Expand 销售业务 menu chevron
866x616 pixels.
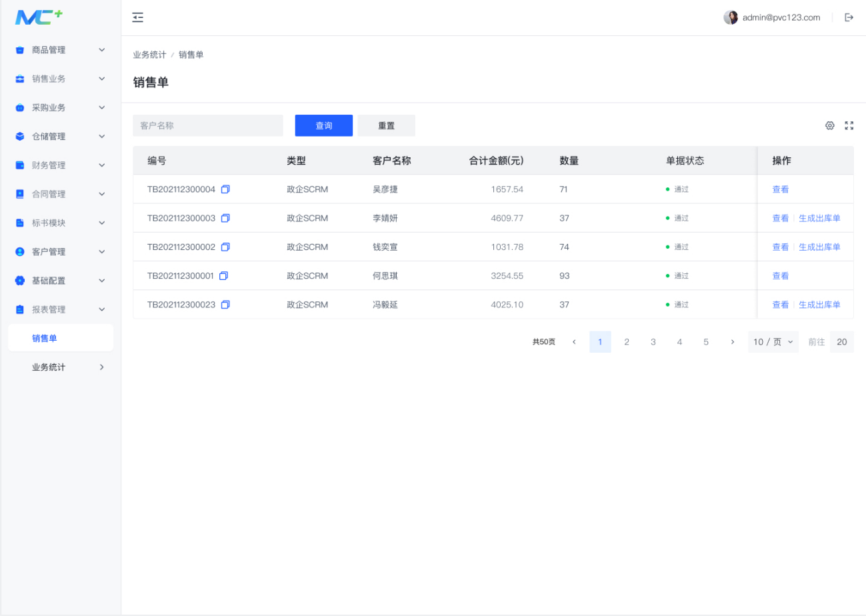102,79
